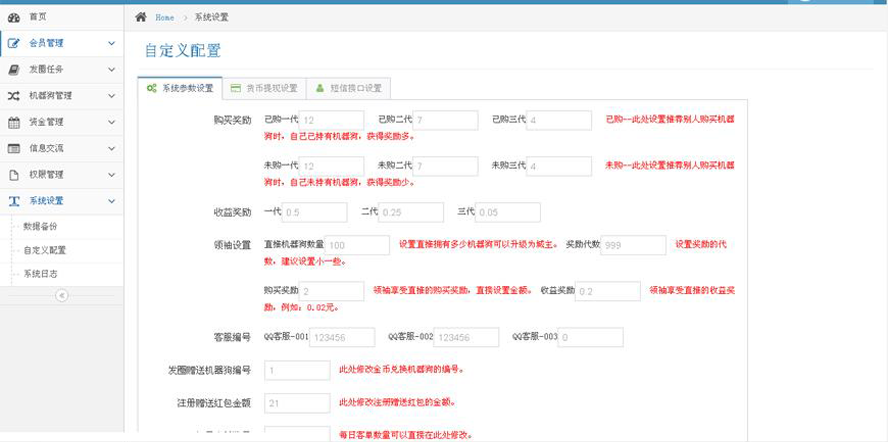Click the 未购一代 input field
This screenshot has width=888, height=442.
[331, 166]
